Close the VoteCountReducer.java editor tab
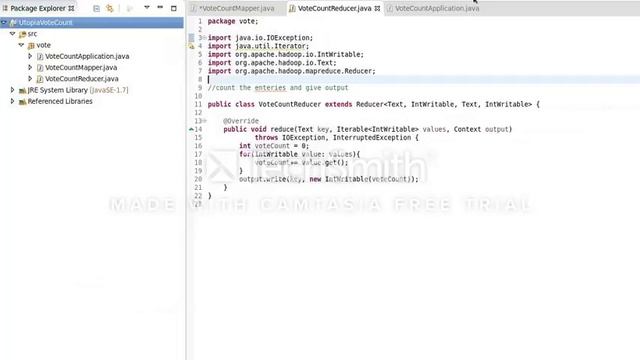The image size is (640, 360). (x=377, y=8)
